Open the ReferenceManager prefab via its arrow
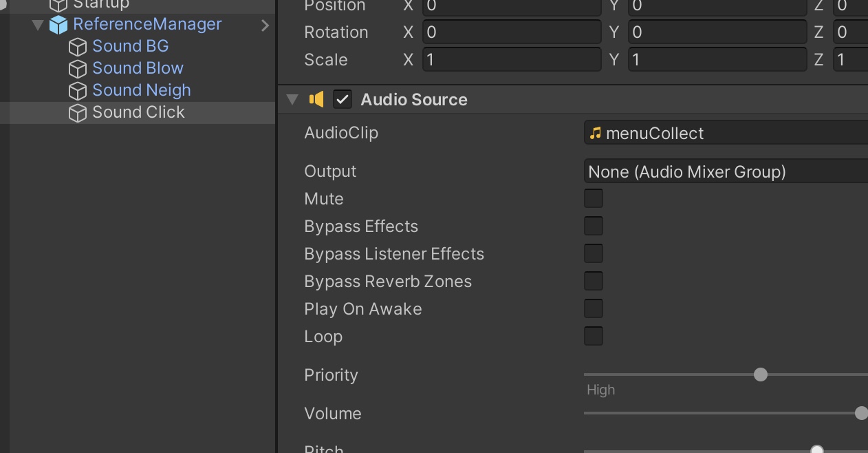This screenshot has height=453, width=868. 265,25
